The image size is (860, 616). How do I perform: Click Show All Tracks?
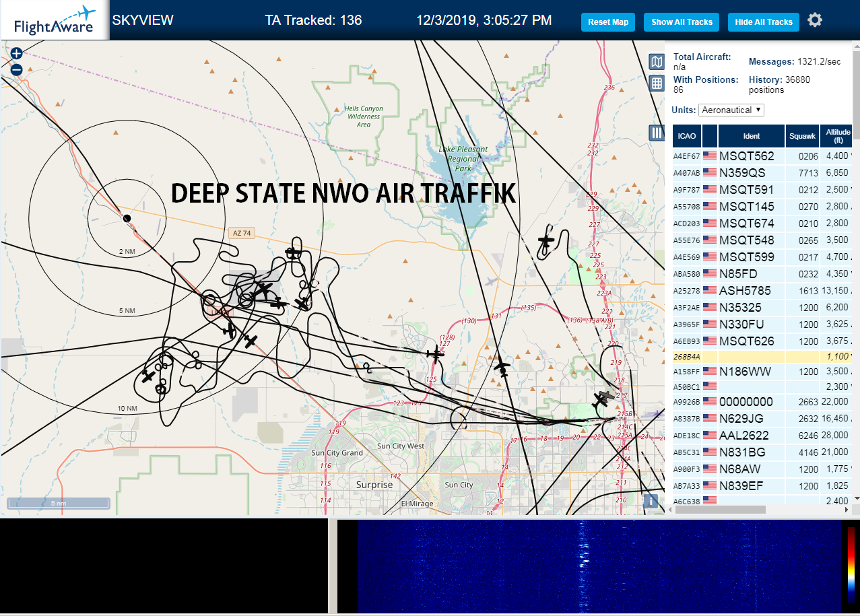[682, 22]
